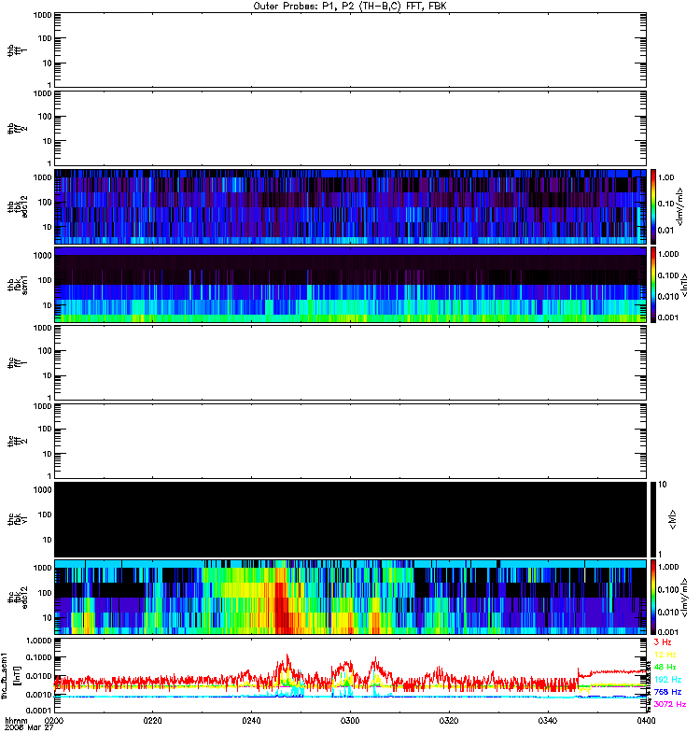Click the thc fbk v1 black color bar

653,519
